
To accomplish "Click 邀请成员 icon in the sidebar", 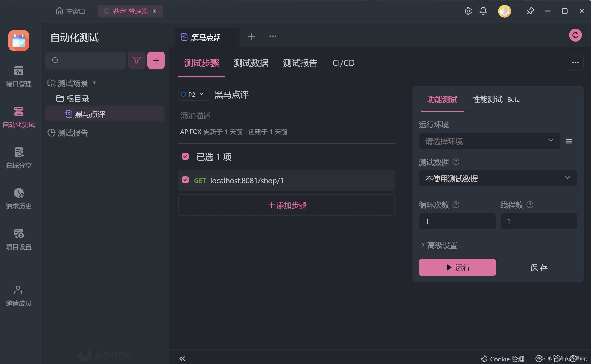I will [x=19, y=290].
